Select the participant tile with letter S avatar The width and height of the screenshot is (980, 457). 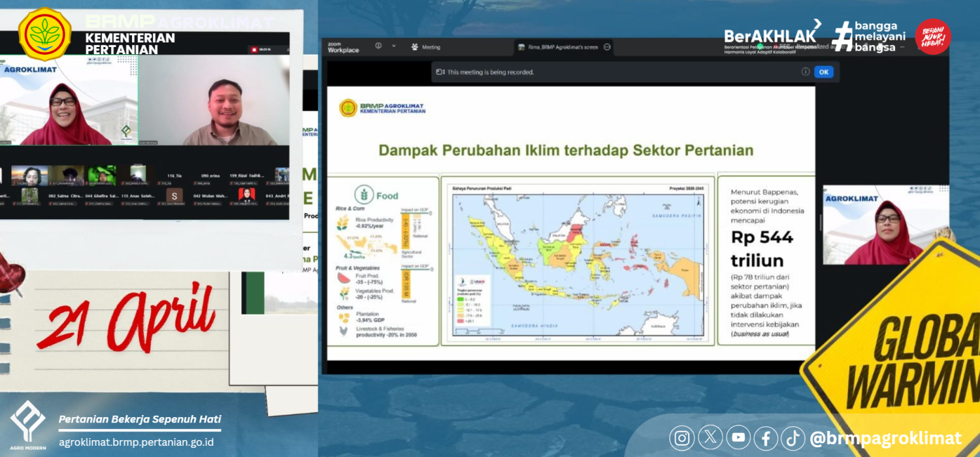click(x=174, y=195)
